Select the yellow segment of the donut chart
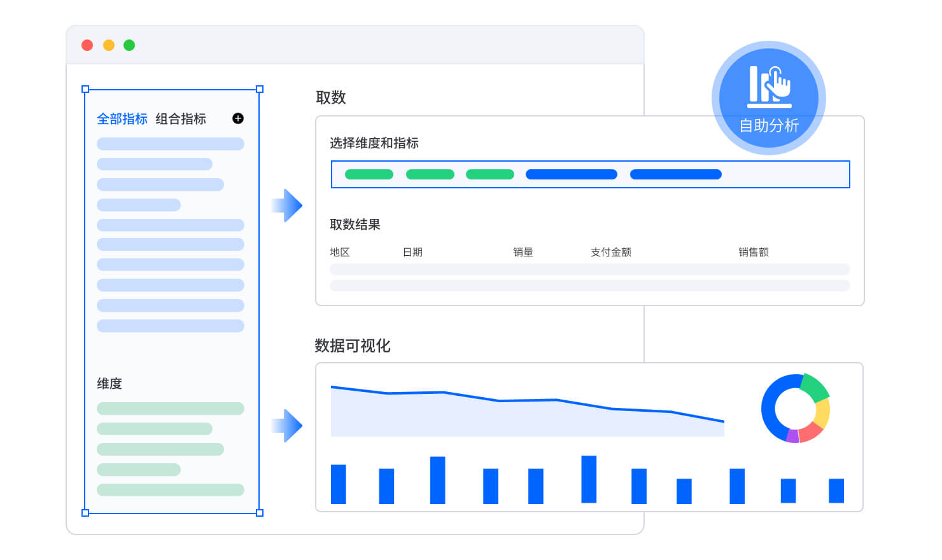This screenshot has width=942, height=560. pos(823,412)
